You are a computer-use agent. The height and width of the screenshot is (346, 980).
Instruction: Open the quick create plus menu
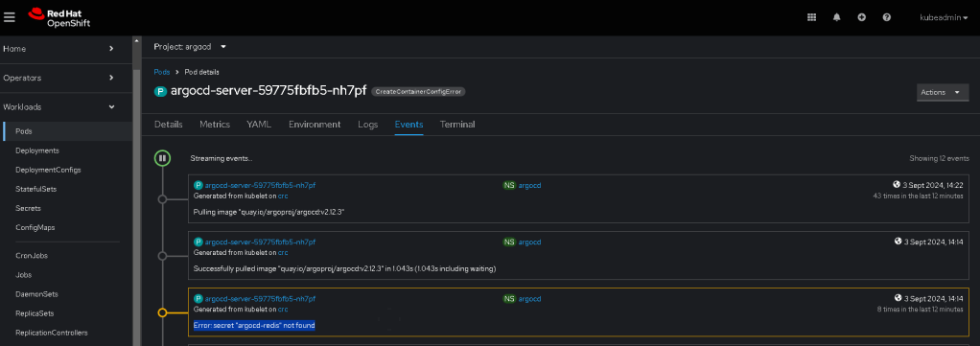pyautogui.click(x=861, y=17)
